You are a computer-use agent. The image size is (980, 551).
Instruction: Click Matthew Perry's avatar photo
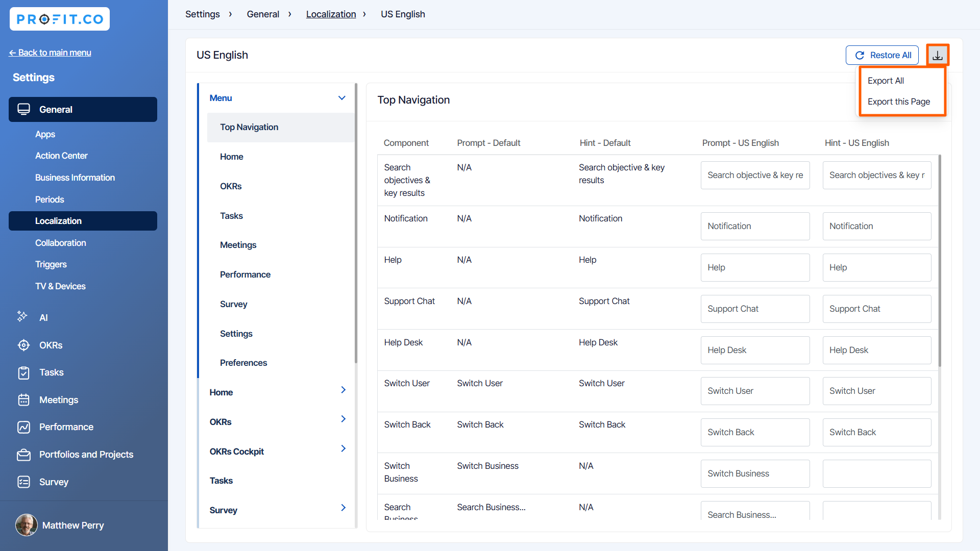pos(27,525)
